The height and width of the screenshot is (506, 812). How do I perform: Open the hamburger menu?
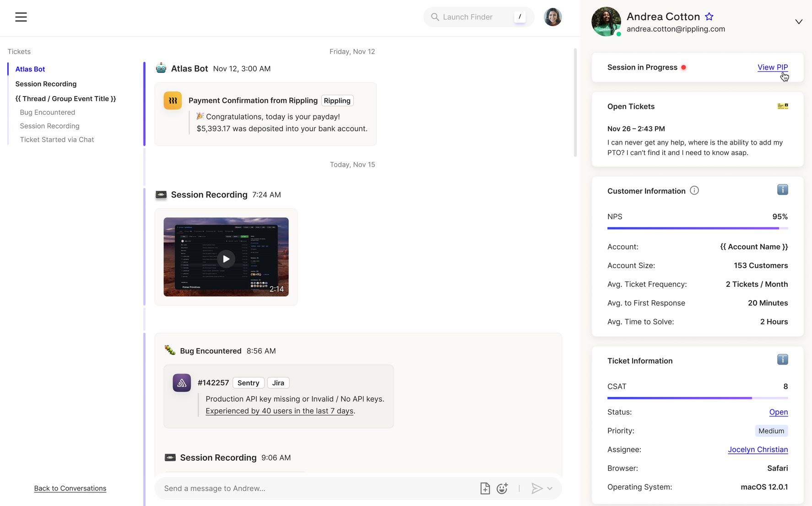pyautogui.click(x=21, y=17)
